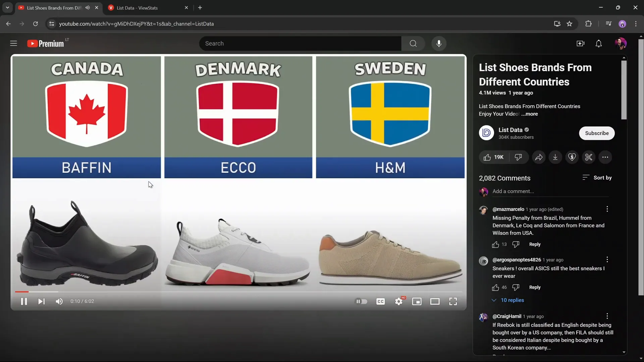Open the player settings gear

399,301
